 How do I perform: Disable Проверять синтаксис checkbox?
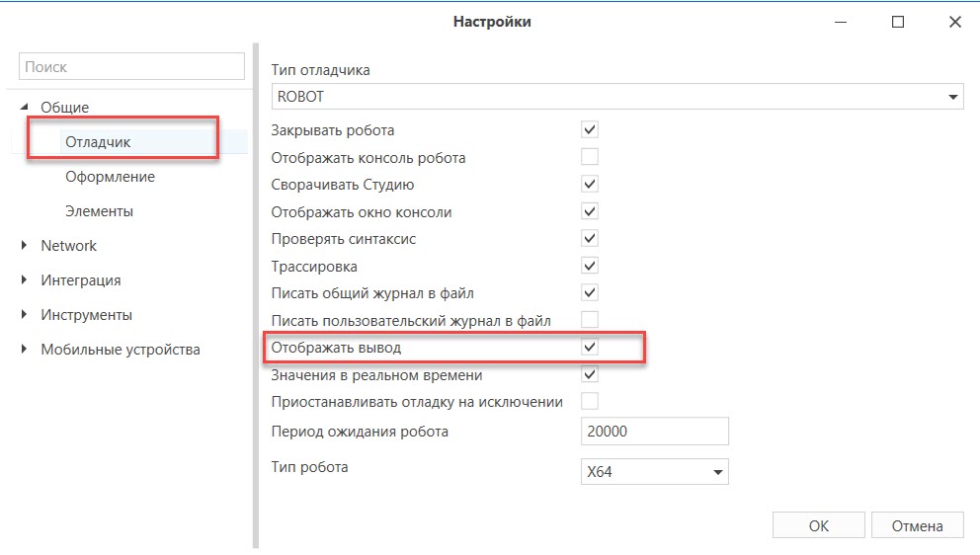590,239
